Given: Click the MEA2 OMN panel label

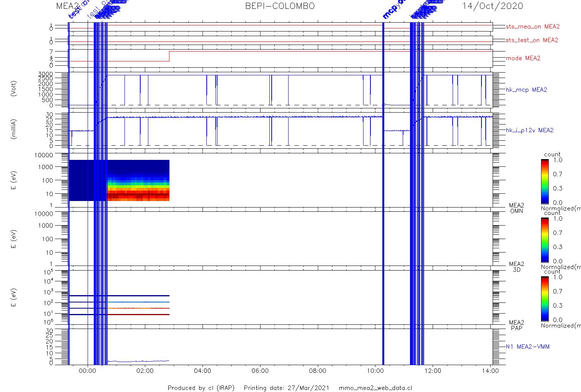Looking at the screenshot, I should (x=516, y=208).
